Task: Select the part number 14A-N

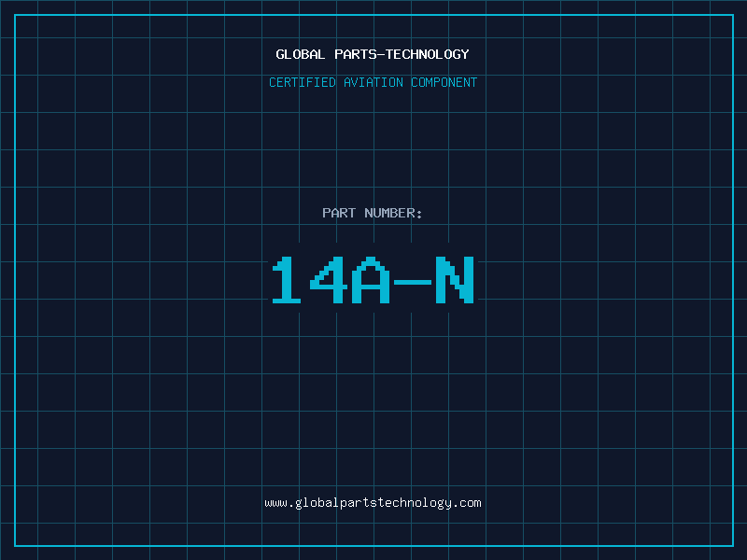Action: 373,280
